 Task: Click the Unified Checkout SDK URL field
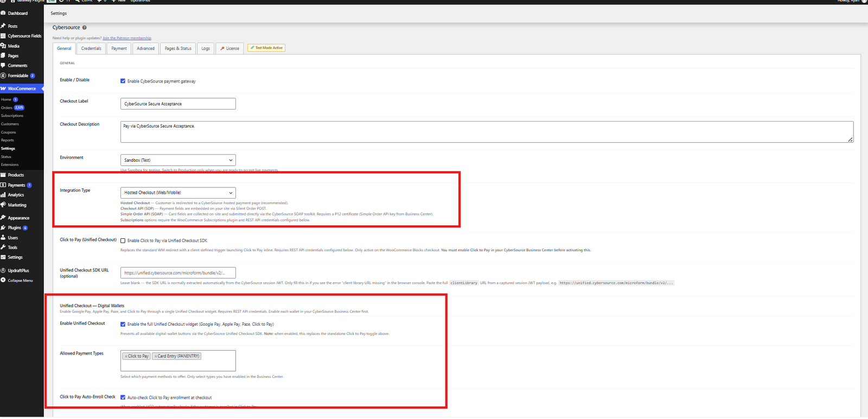coord(178,273)
